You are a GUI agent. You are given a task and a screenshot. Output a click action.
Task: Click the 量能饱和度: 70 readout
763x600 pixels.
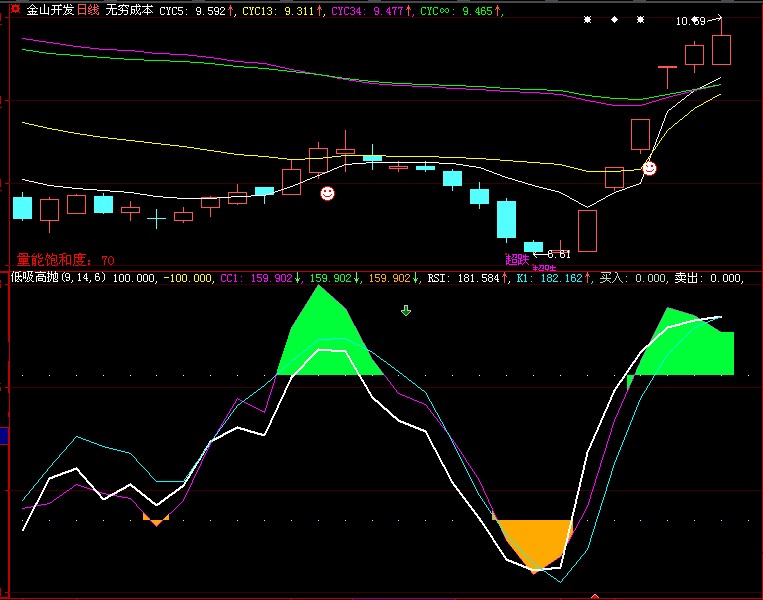click(x=66, y=260)
